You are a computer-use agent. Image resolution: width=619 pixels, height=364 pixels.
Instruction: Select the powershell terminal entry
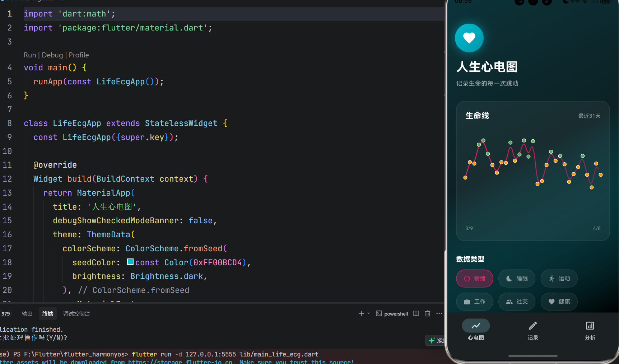(x=392, y=313)
